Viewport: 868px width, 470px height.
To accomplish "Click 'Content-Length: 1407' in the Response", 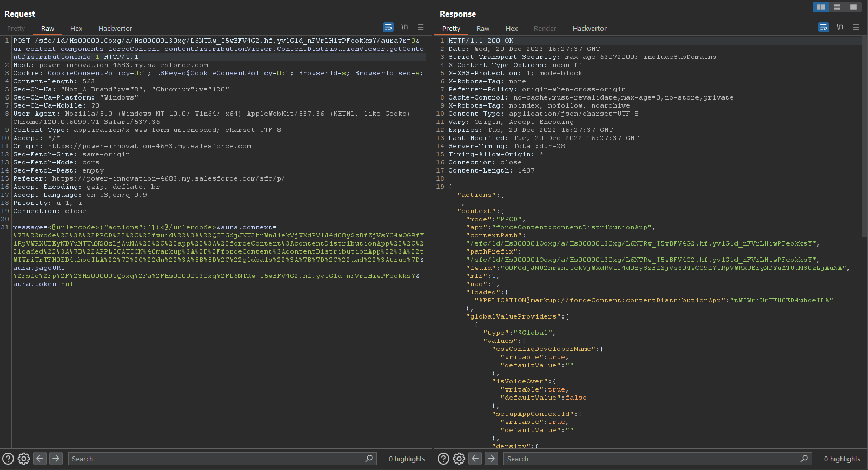I will [x=492, y=170].
